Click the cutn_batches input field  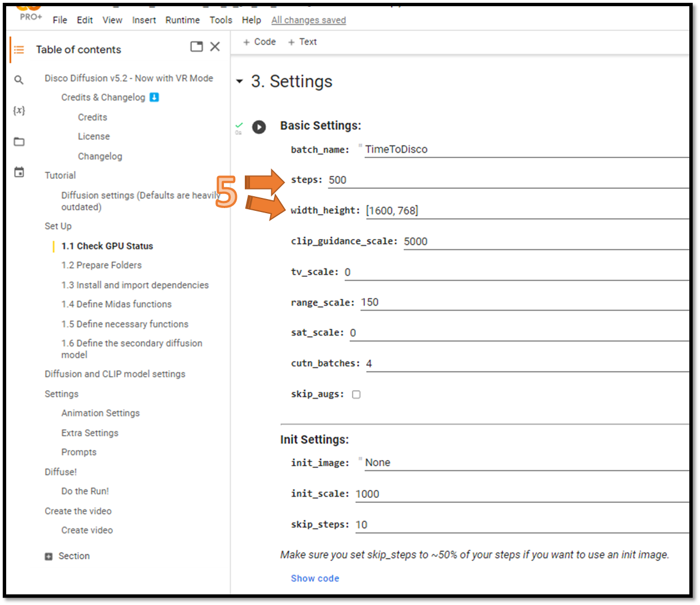[x=527, y=364]
